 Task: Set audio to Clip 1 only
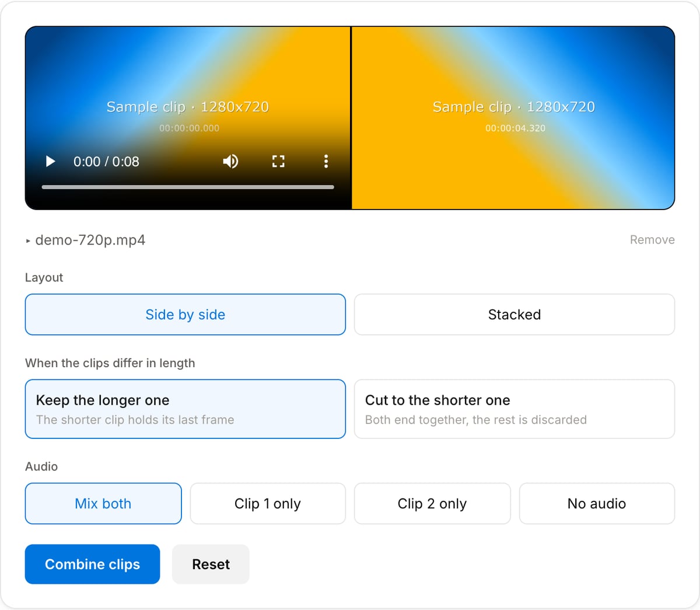click(268, 504)
